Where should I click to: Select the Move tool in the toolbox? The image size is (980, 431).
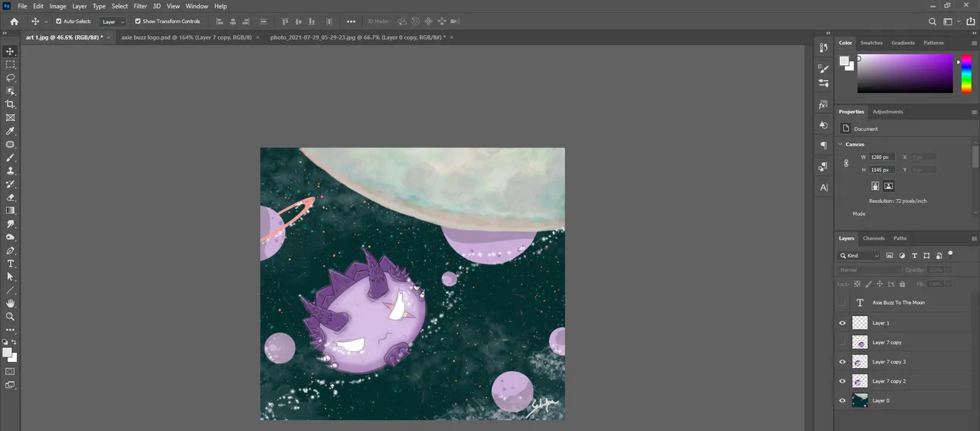pyautogui.click(x=11, y=51)
